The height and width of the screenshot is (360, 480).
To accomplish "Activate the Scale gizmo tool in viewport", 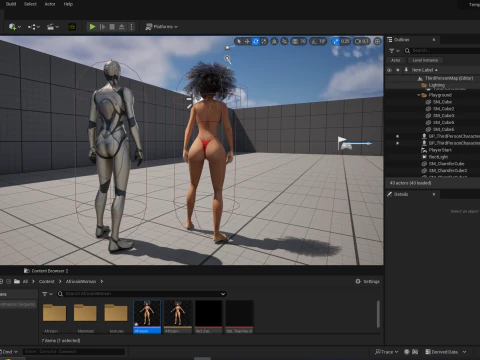I will [264, 41].
